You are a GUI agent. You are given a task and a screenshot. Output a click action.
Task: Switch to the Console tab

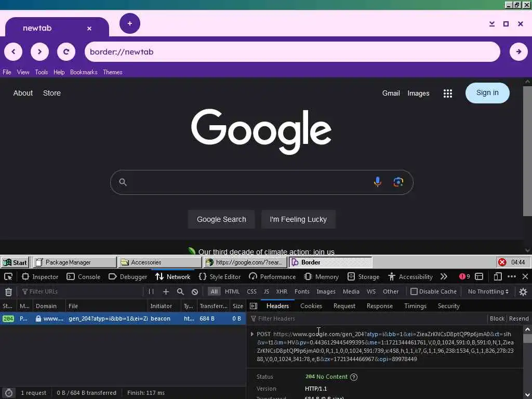pyautogui.click(x=84, y=277)
